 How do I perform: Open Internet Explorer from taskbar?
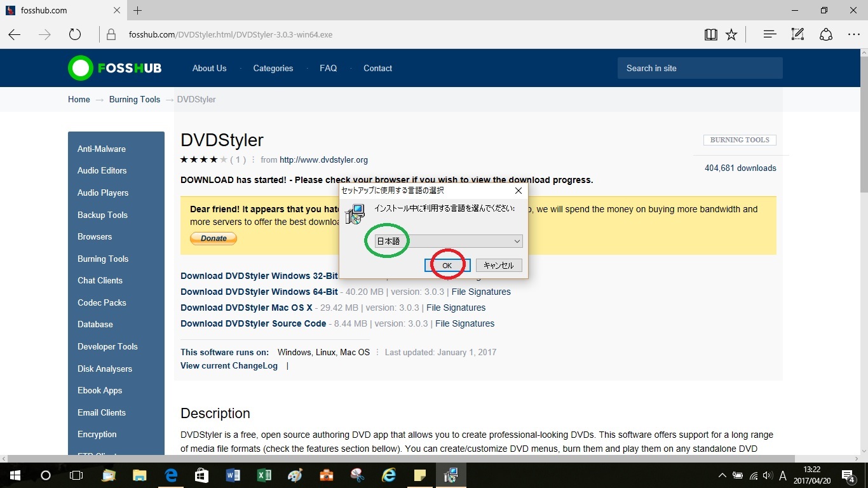pos(389,475)
